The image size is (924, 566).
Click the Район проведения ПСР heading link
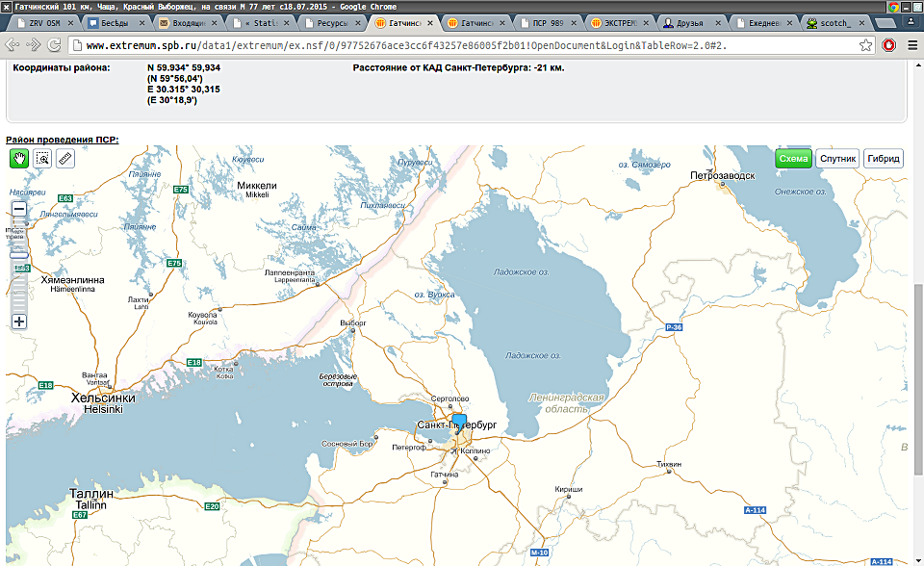(x=62, y=140)
